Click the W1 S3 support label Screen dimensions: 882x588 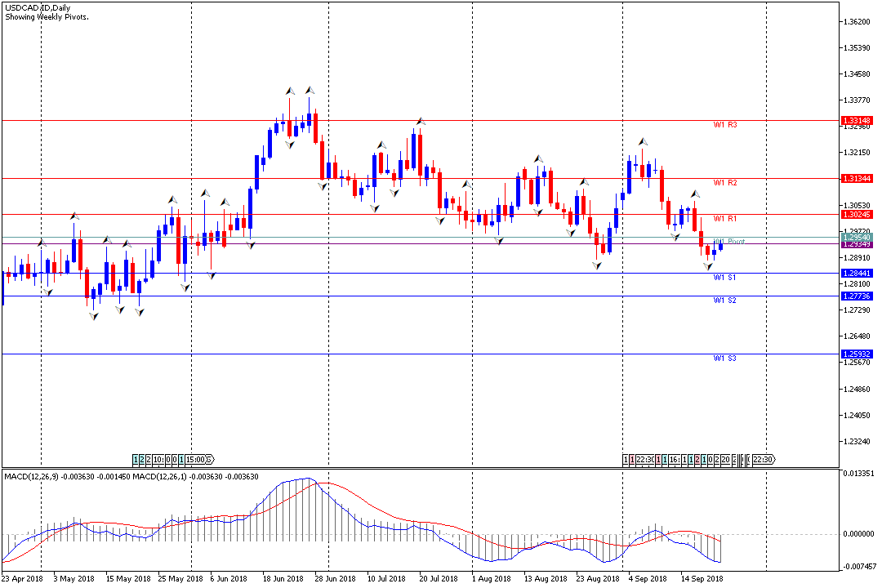[724, 359]
